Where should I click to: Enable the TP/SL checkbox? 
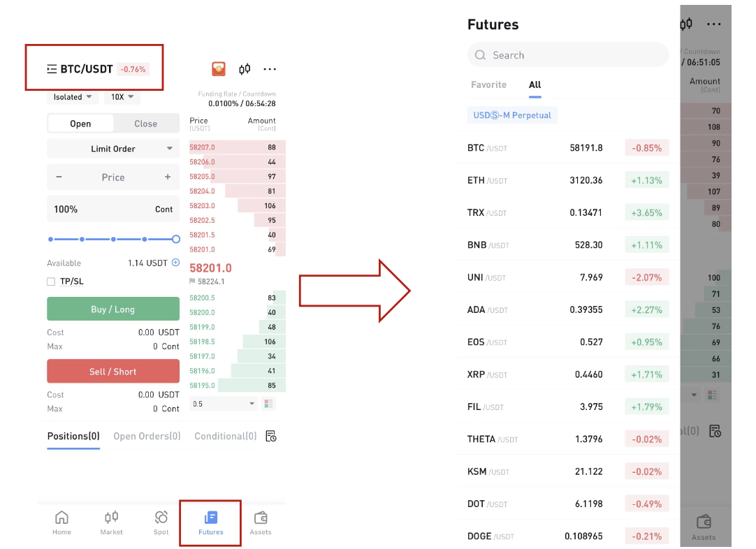click(x=51, y=281)
